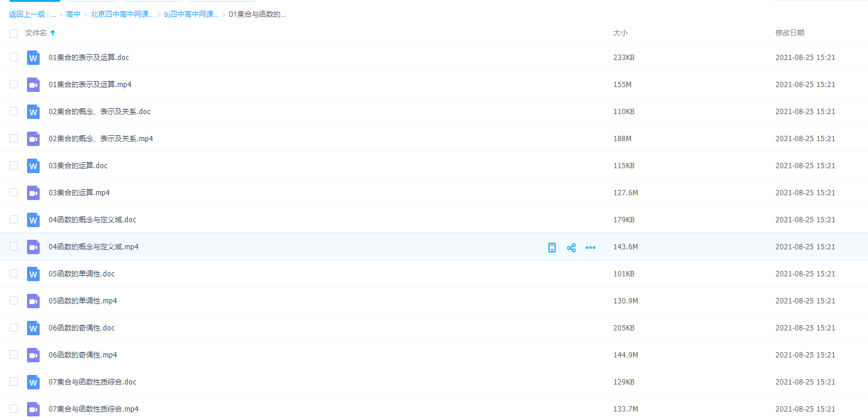Sort files by the 大小 column header
The height and width of the screenshot is (420, 868).
620,33
